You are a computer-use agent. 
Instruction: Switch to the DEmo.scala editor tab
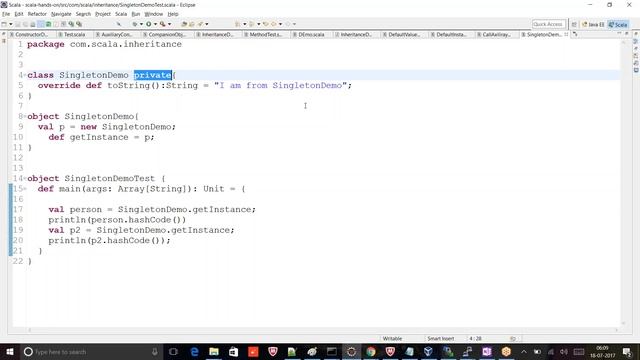click(311, 35)
